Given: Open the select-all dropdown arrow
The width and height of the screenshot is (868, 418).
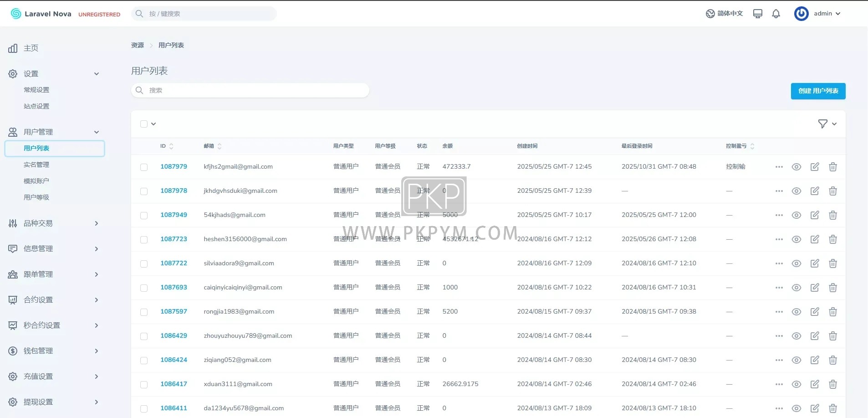Looking at the screenshot, I should click(x=153, y=124).
